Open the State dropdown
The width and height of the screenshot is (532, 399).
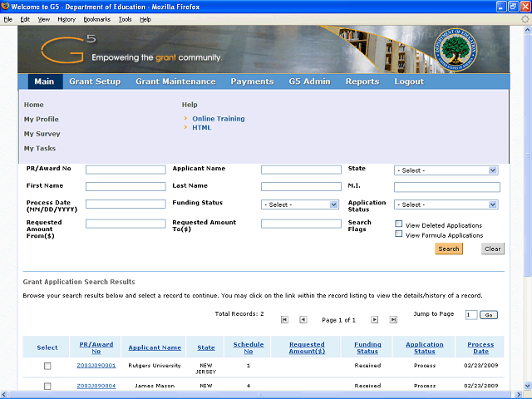[x=446, y=170]
